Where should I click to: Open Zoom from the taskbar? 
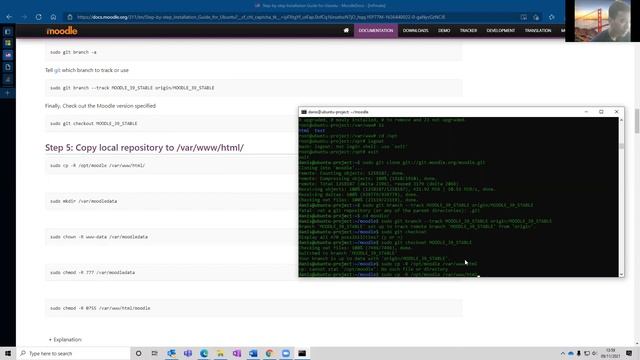(286, 353)
